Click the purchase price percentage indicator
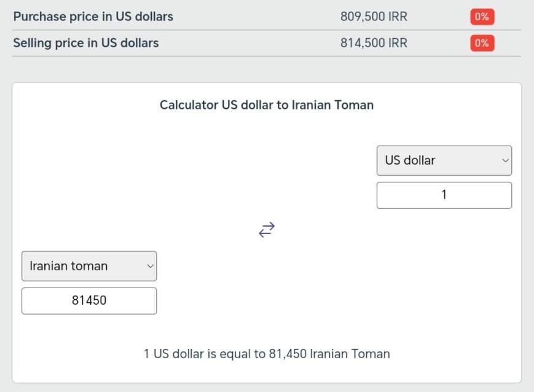The height and width of the screenshot is (392, 534). [481, 17]
